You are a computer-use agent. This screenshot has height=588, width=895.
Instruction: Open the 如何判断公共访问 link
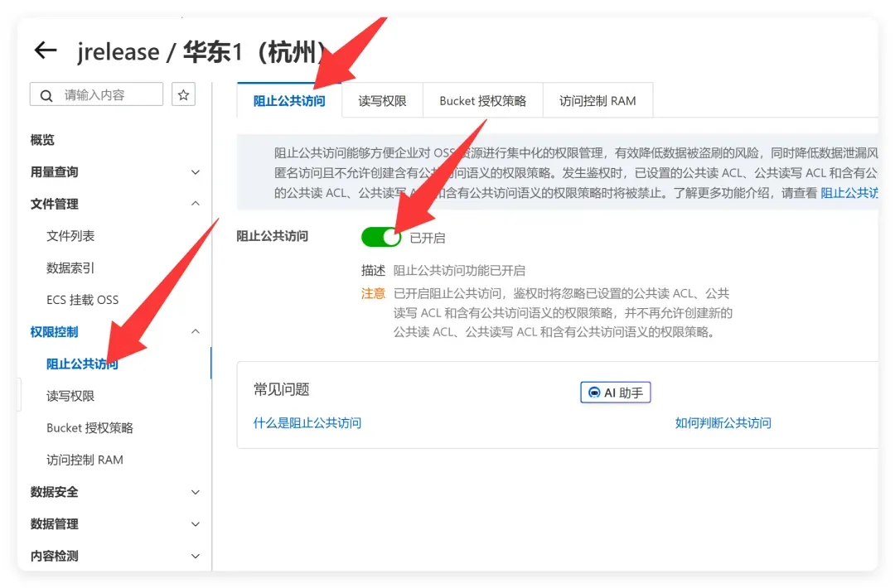tap(723, 422)
